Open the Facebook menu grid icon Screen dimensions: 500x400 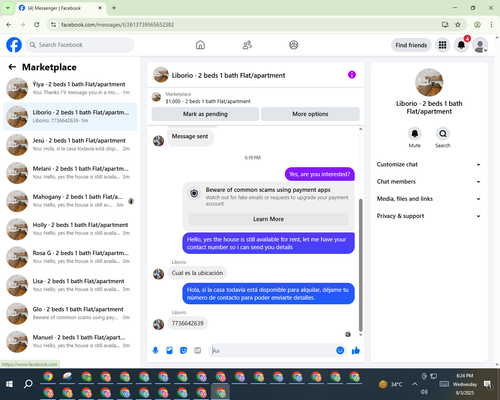(x=442, y=45)
